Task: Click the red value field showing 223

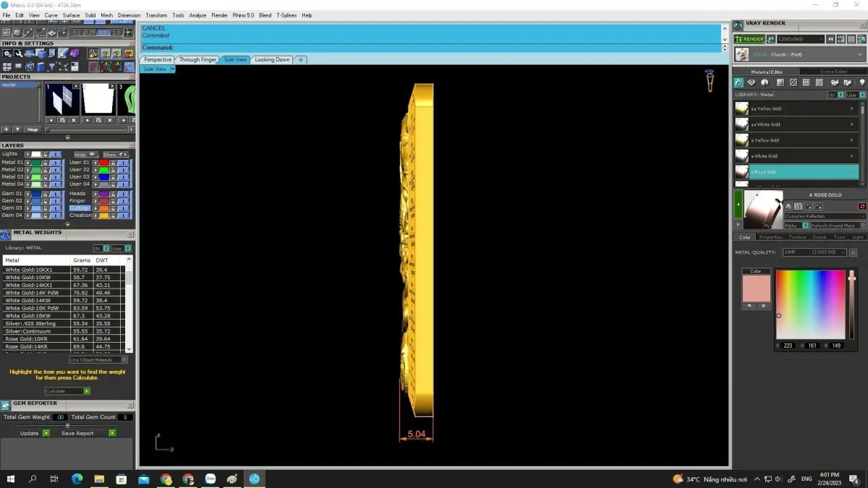Action: coord(788,346)
